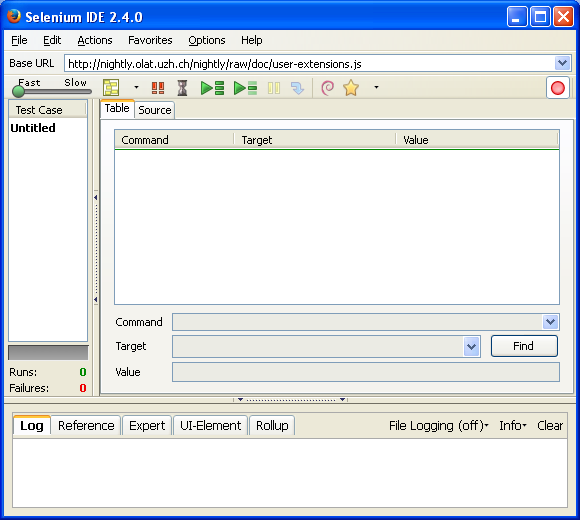Click the Test Case column header

(x=48, y=110)
